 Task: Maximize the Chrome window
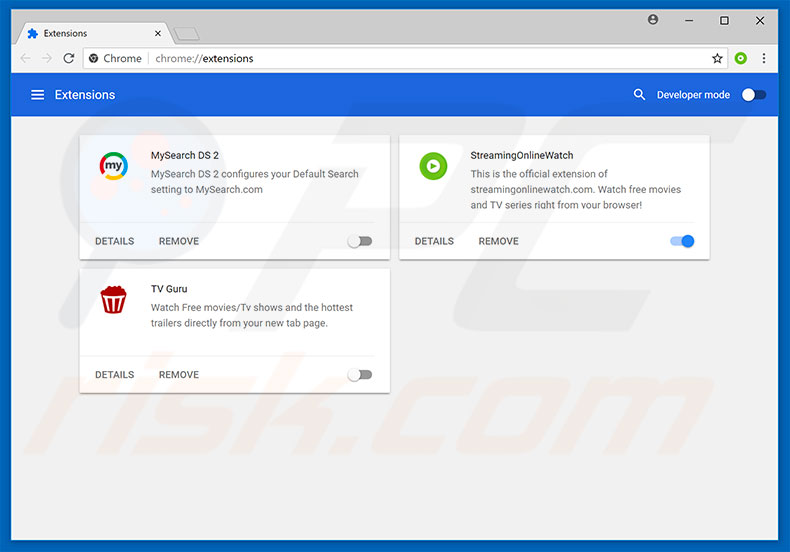(x=724, y=21)
